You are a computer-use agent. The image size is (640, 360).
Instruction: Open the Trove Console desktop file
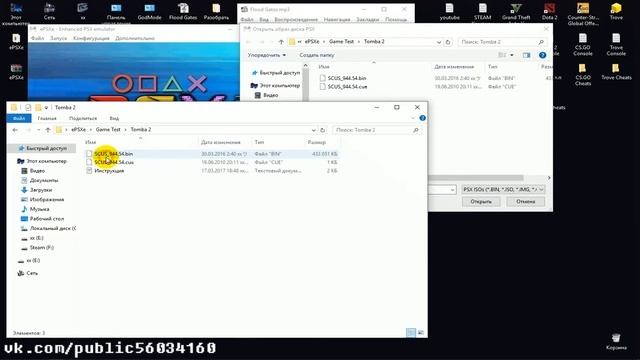click(x=616, y=44)
